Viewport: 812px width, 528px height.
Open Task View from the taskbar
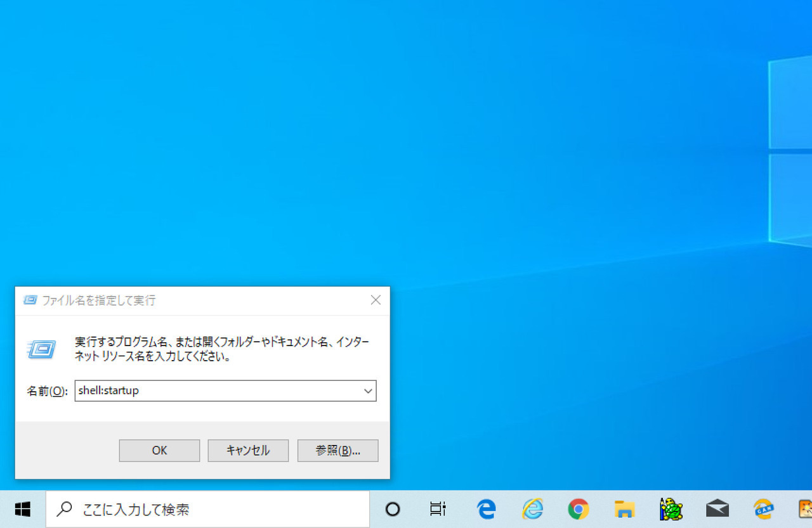(438, 509)
